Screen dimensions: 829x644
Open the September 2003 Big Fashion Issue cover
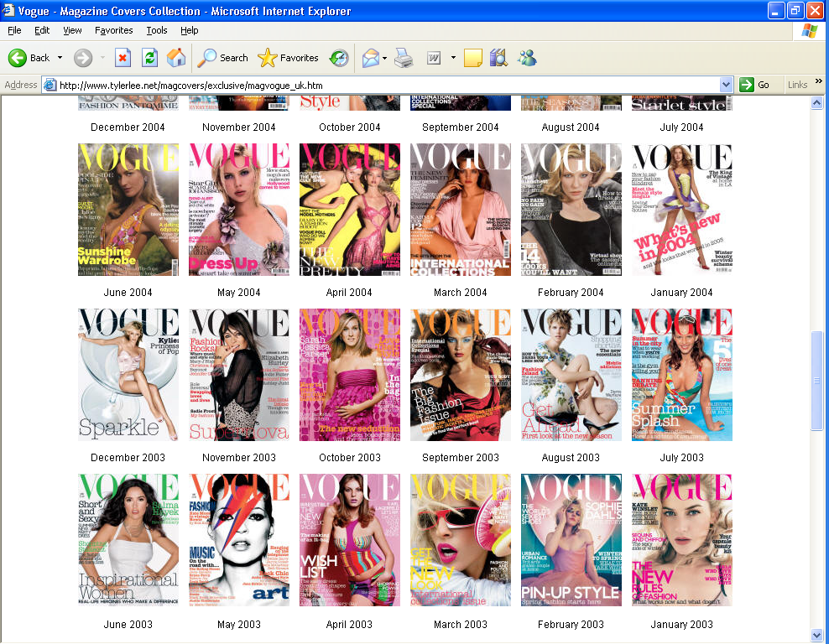(x=461, y=375)
